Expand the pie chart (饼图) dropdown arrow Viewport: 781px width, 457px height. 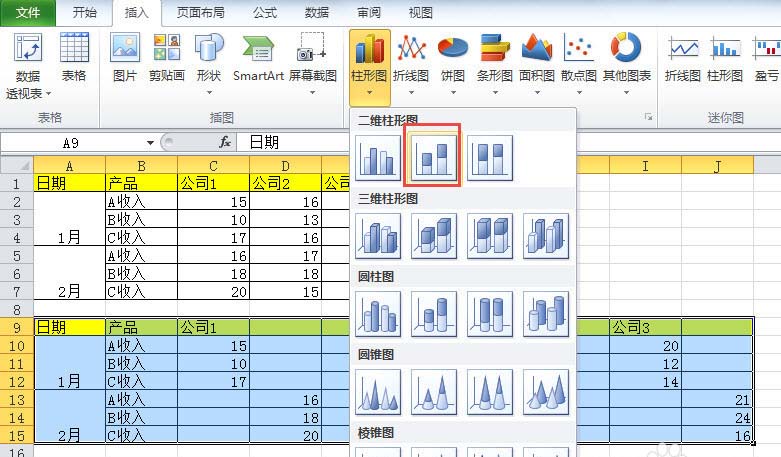(x=453, y=92)
